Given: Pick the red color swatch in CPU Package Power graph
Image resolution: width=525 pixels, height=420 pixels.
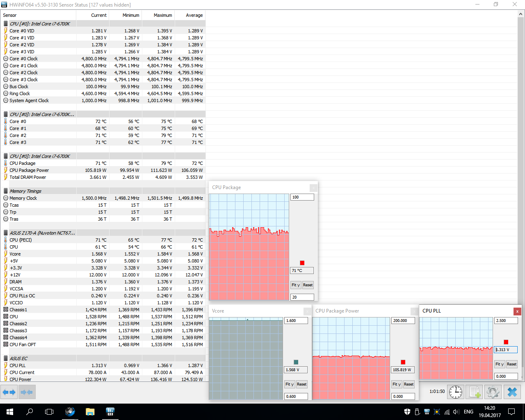Looking at the screenshot, I should [x=403, y=362].
